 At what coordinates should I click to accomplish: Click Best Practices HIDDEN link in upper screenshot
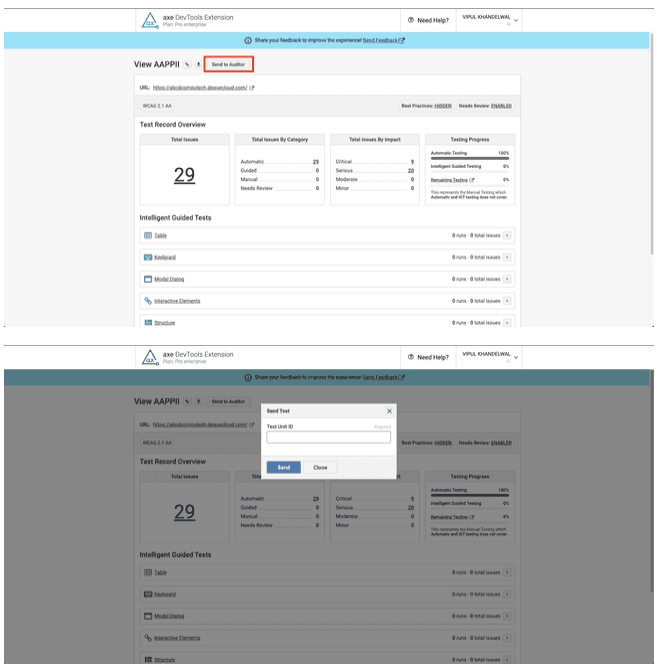coord(443,105)
